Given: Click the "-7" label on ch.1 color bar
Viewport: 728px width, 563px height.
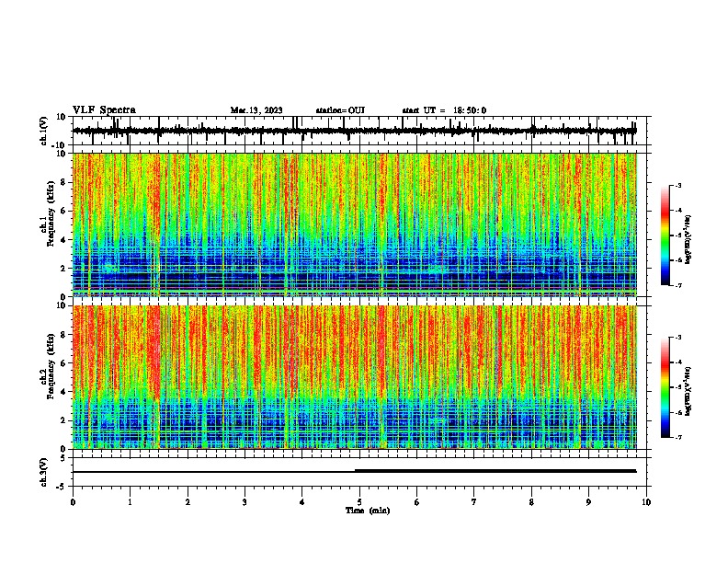Looking at the screenshot, I should pos(677,285).
